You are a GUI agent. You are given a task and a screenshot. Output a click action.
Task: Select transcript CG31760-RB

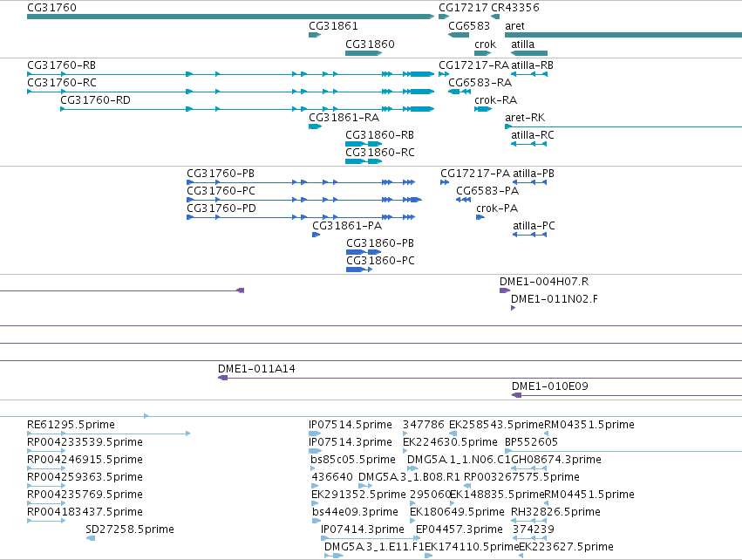(x=230, y=74)
